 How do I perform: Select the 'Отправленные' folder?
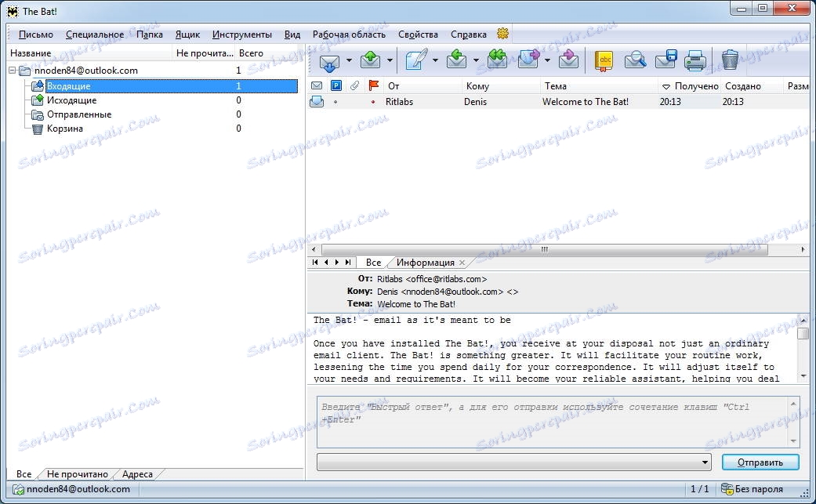79,114
